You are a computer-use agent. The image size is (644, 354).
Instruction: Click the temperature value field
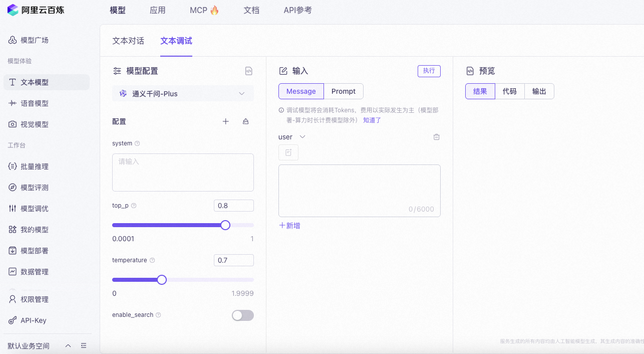pos(234,260)
